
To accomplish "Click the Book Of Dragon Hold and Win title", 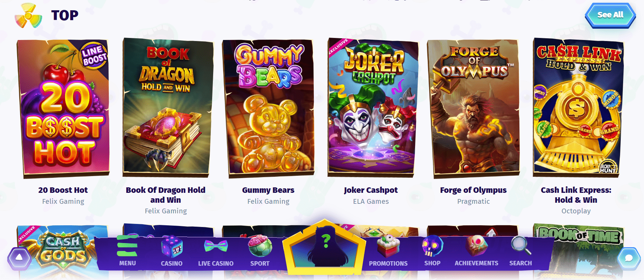I will tap(166, 195).
